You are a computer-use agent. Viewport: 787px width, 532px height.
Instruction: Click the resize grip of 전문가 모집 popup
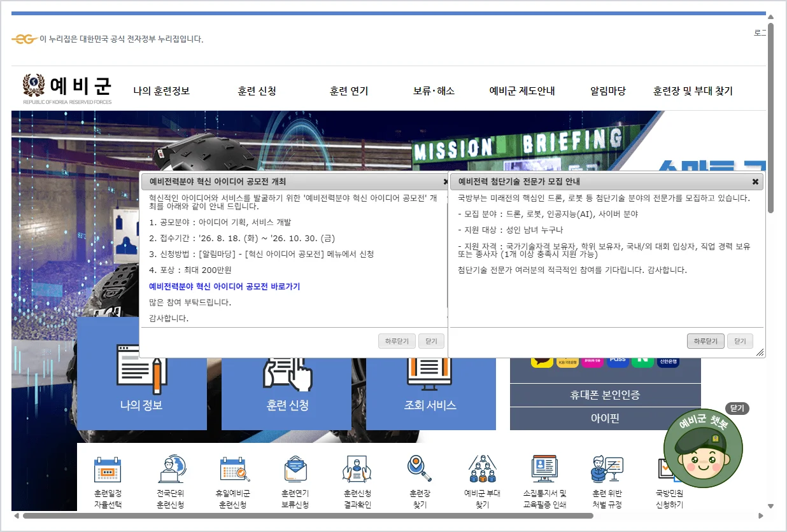760,352
